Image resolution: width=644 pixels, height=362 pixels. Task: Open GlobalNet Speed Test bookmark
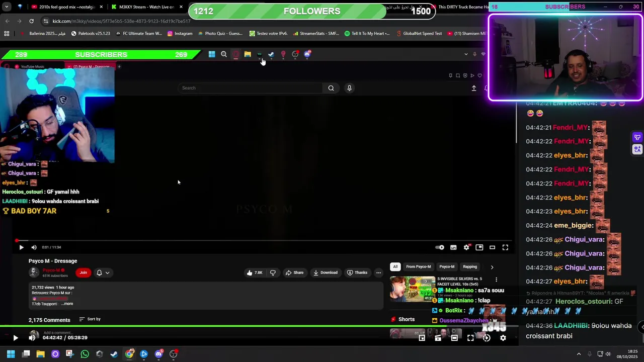419,34
